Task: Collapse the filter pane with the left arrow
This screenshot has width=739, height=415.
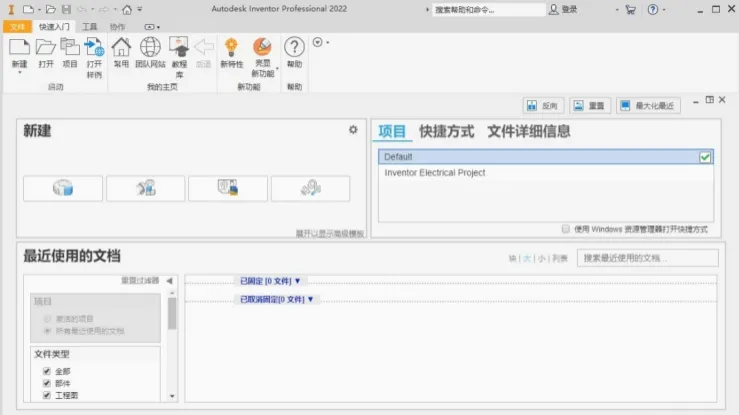Action: [x=169, y=281]
